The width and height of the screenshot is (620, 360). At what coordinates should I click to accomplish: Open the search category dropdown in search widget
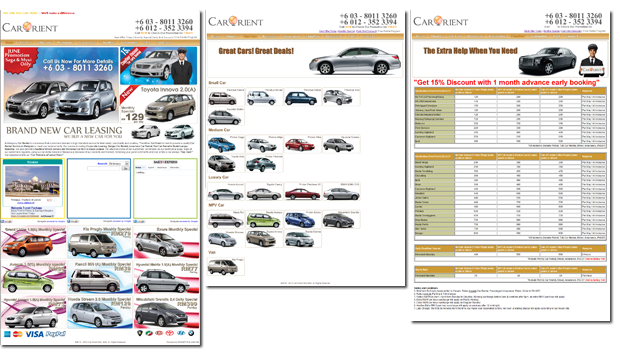(x=119, y=163)
